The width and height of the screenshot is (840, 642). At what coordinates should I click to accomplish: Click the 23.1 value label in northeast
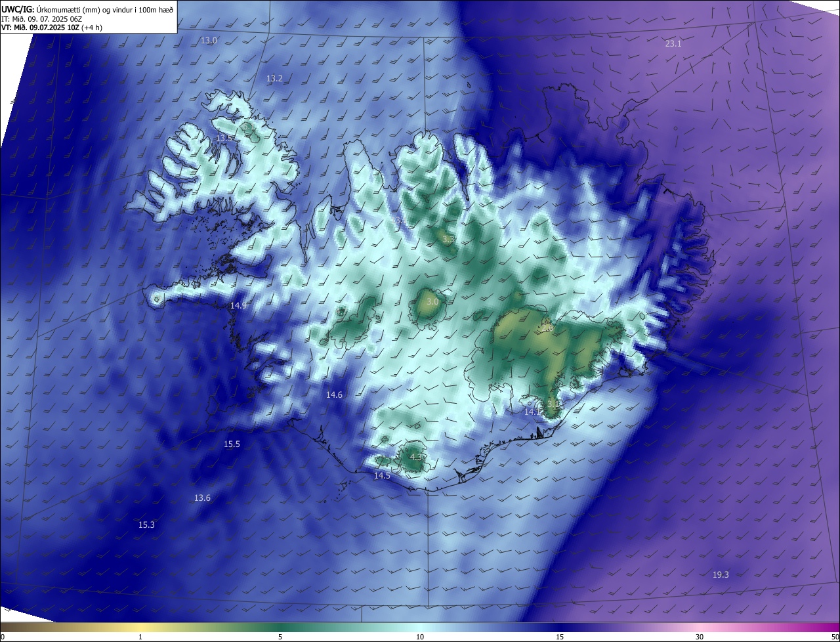(673, 44)
